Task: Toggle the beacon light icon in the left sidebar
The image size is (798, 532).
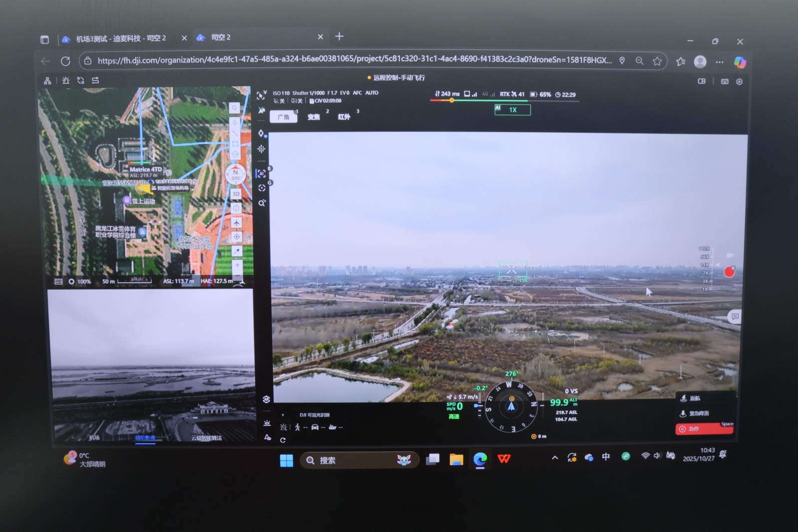Action: pos(267,423)
